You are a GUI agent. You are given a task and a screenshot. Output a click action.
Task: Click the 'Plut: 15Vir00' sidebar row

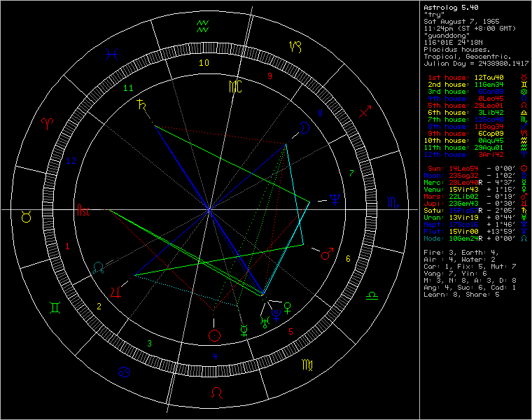click(x=476, y=232)
